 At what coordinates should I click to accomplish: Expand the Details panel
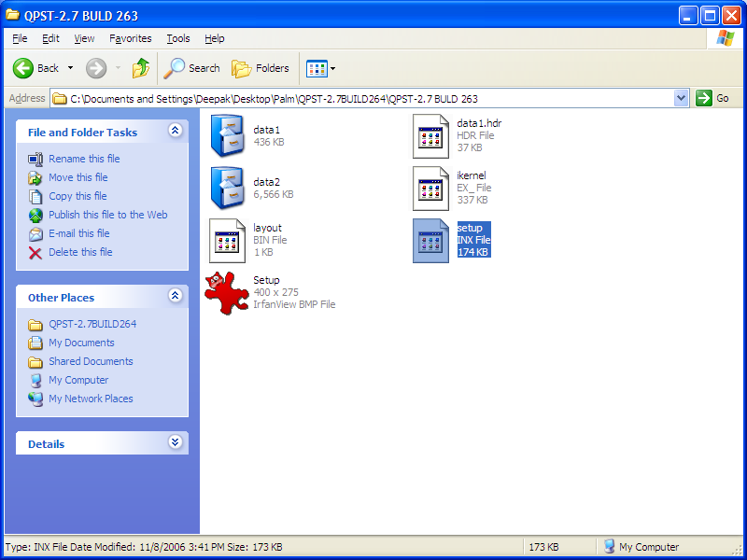coord(176,441)
